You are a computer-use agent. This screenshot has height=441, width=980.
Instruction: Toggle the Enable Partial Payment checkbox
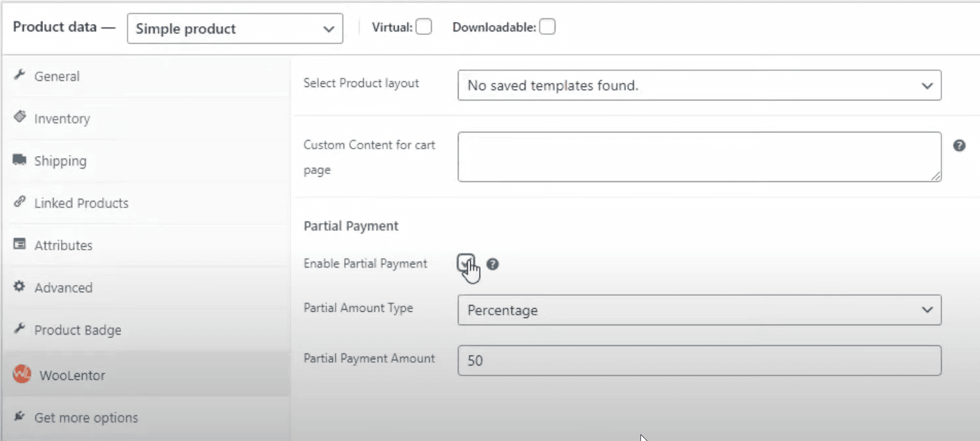[x=465, y=264]
